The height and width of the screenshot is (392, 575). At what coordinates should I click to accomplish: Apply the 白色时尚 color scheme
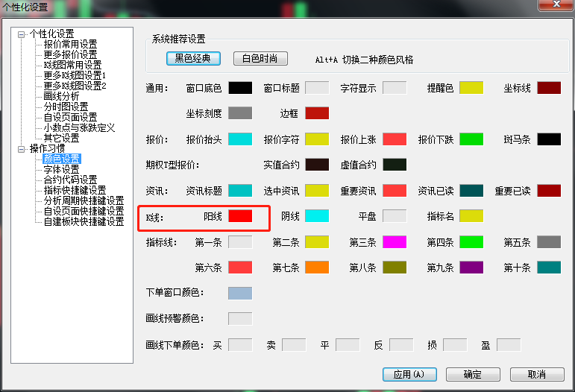coord(260,59)
